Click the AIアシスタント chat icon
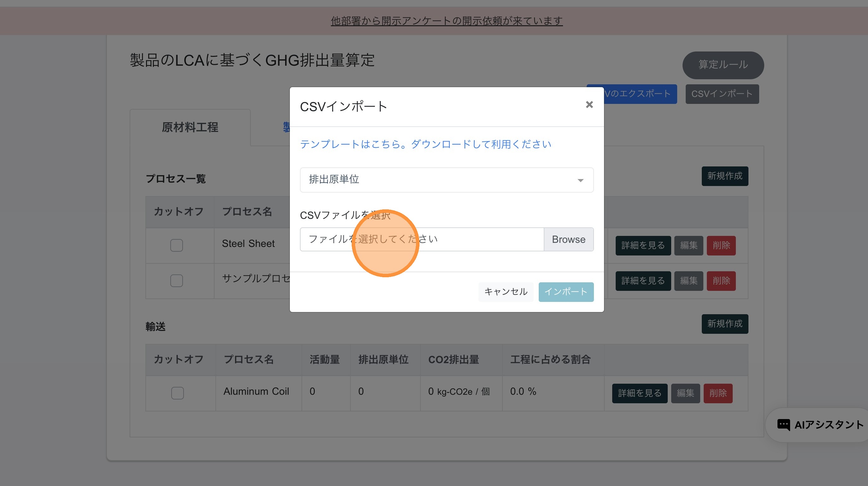The height and width of the screenshot is (486, 868). [x=783, y=424]
